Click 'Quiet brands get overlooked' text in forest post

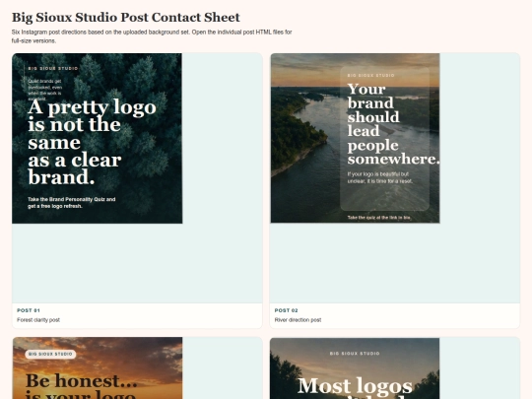click(44, 90)
